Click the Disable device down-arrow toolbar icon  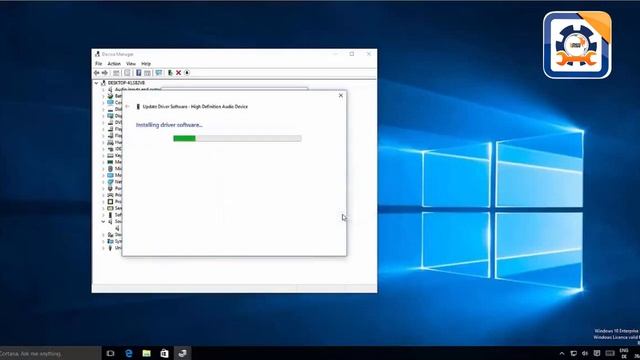[187, 73]
